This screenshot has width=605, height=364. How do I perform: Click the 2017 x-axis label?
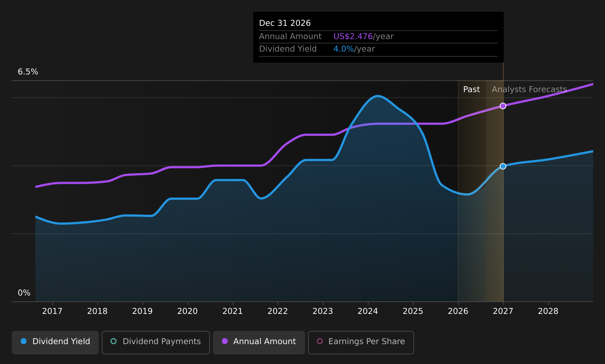(x=52, y=311)
